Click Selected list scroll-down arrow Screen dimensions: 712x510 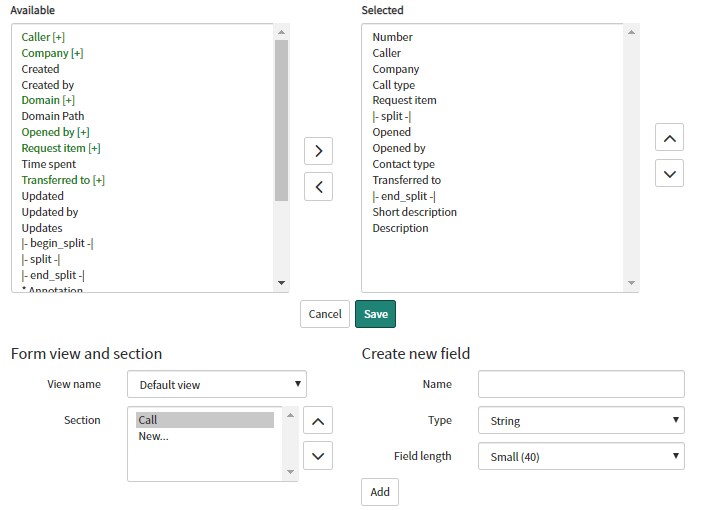(x=631, y=283)
